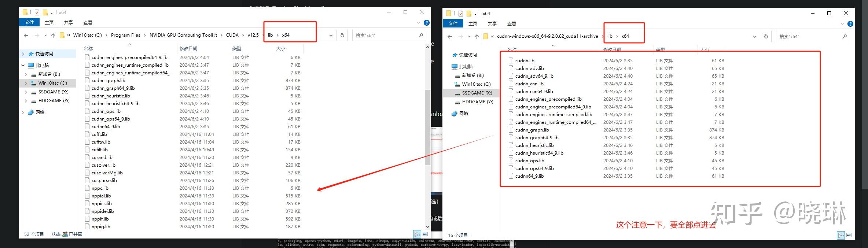
Task: Select 网络 in the cudnn window sidebar
Action: 464,114
